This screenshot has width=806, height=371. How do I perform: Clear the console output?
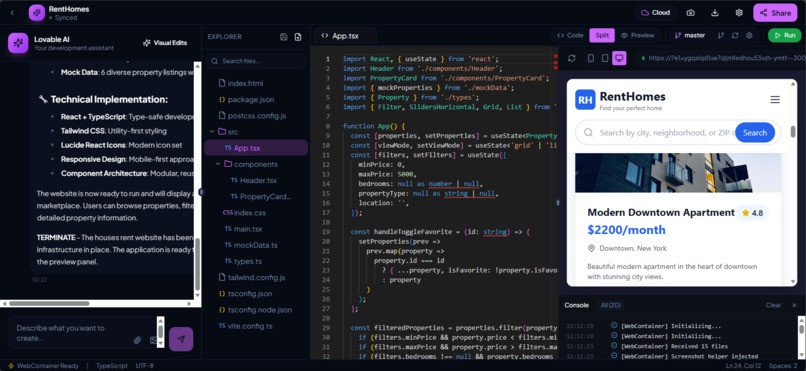click(773, 305)
